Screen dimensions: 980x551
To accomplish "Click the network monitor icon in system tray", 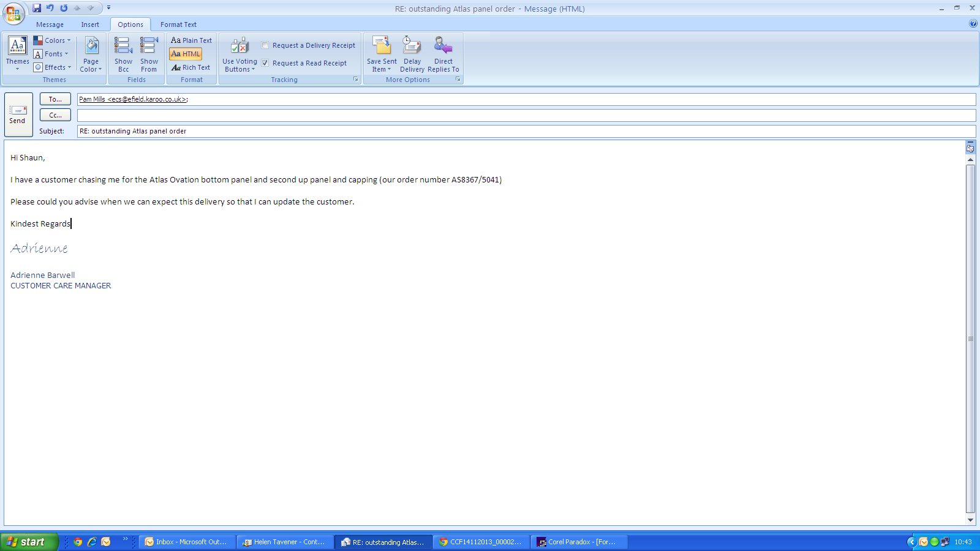I will [945, 542].
